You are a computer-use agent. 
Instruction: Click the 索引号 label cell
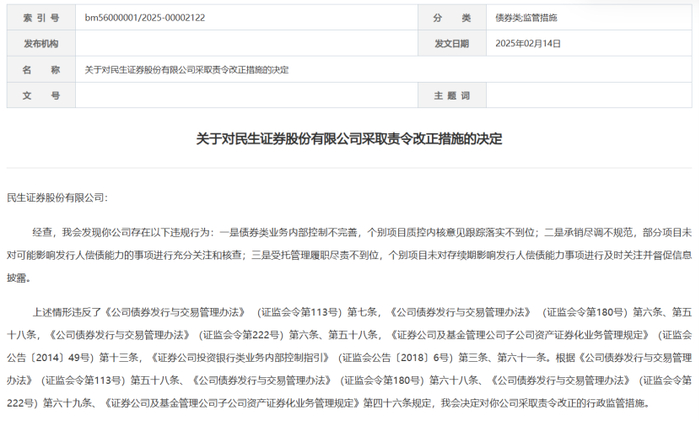pos(41,18)
